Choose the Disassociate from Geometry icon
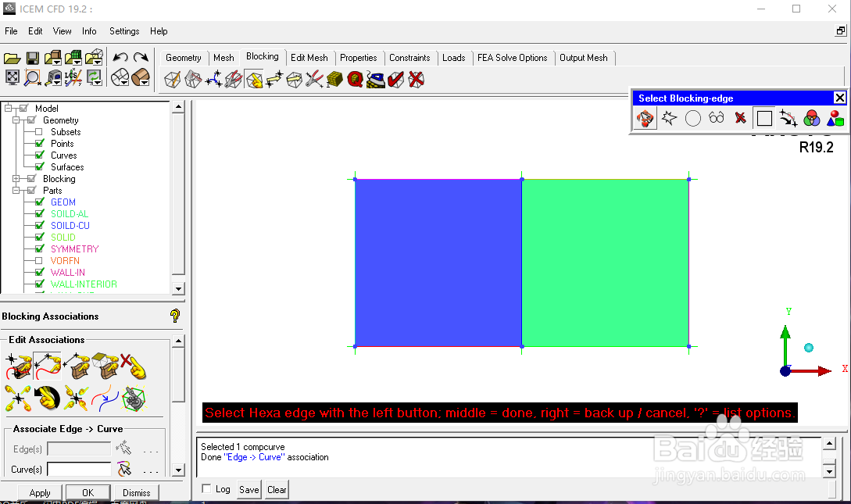The height and width of the screenshot is (504, 851). click(x=133, y=366)
